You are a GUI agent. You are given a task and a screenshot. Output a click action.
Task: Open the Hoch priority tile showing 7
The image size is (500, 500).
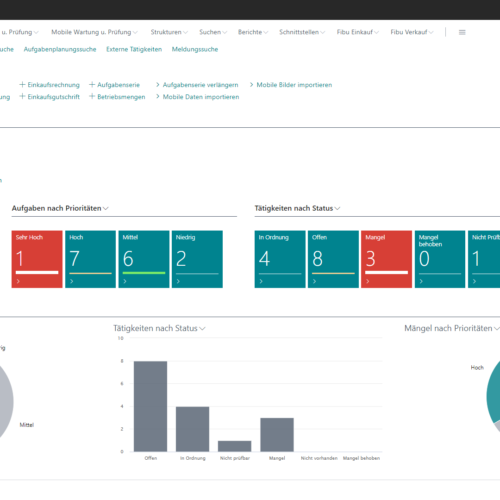(90, 259)
